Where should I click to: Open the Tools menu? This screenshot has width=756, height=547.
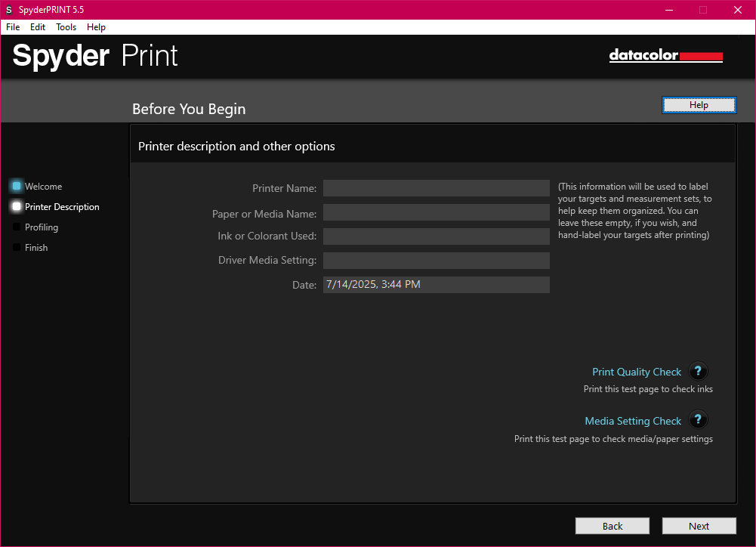click(x=66, y=27)
